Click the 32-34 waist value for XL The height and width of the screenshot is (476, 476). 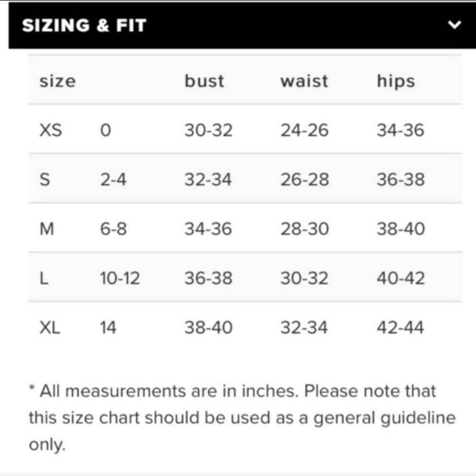(x=304, y=327)
